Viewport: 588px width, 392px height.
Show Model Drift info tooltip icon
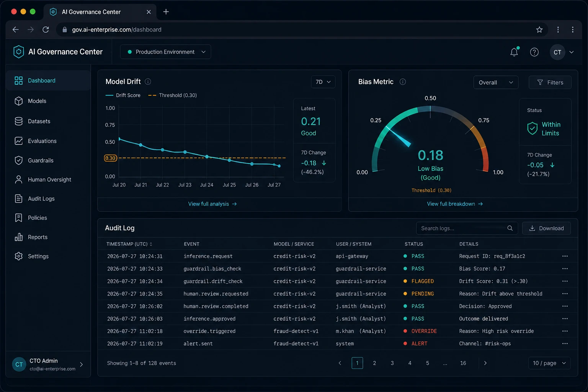(148, 82)
